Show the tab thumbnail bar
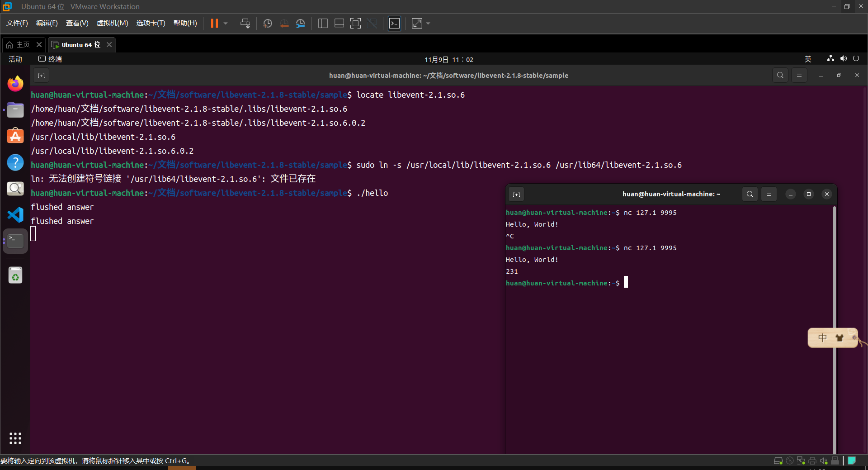The width and height of the screenshot is (868, 470). (339, 24)
